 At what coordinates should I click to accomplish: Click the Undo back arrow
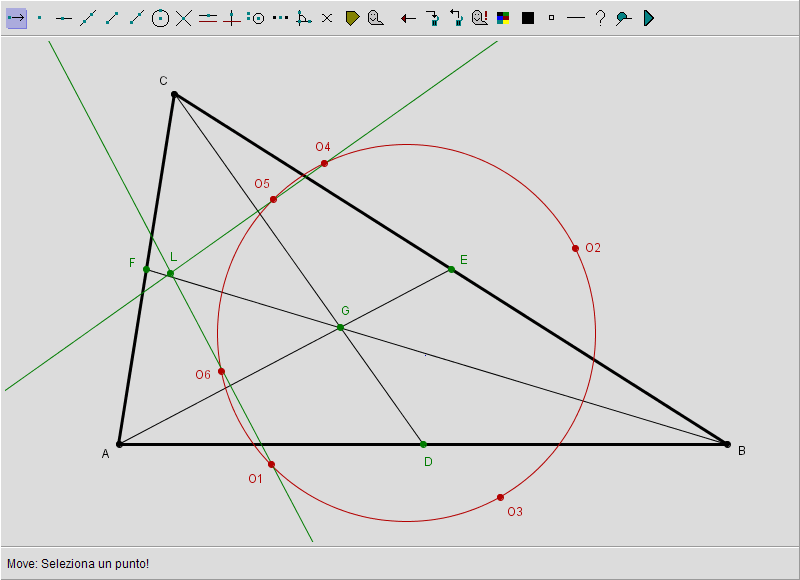point(408,18)
